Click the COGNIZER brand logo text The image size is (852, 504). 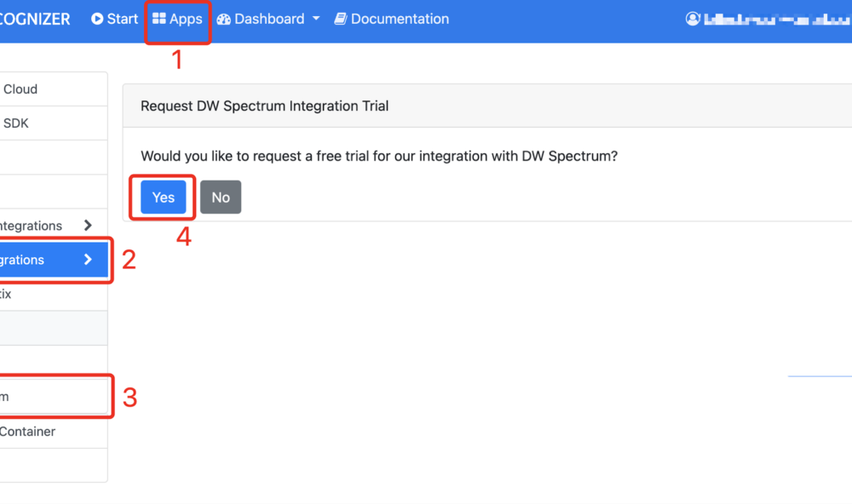coord(35,19)
